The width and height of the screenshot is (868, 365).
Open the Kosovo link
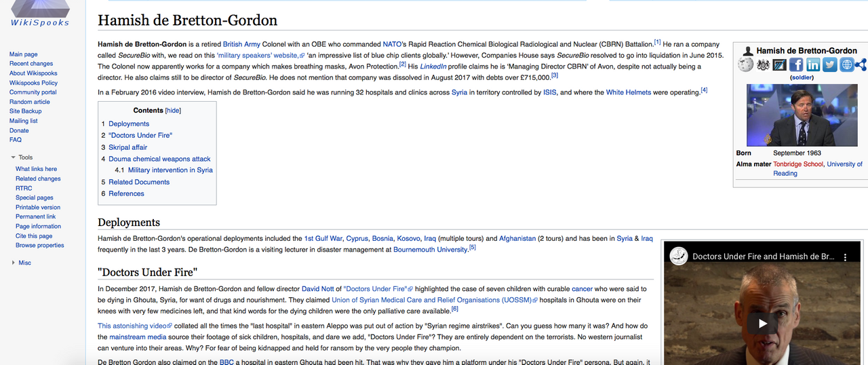tap(408, 238)
